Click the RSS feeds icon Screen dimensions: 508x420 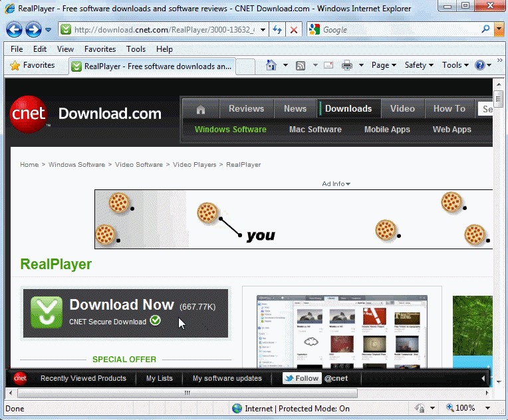tap(301, 66)
